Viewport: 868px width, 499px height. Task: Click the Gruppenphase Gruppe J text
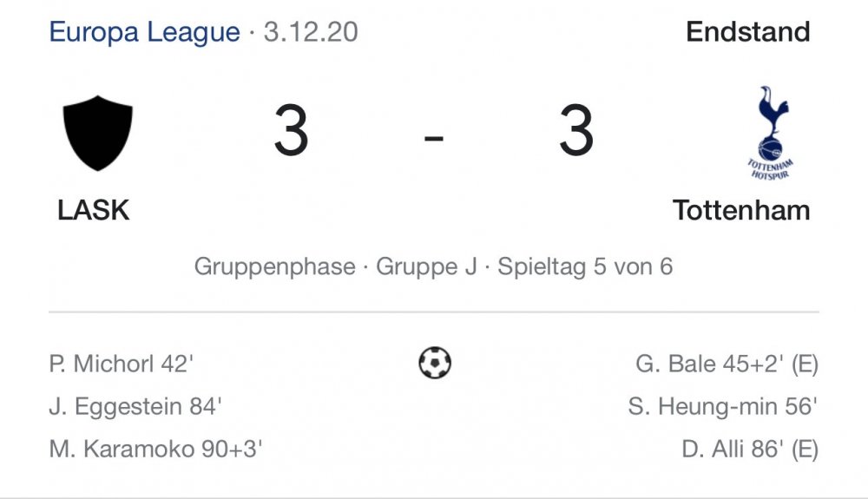coord(335,266)
